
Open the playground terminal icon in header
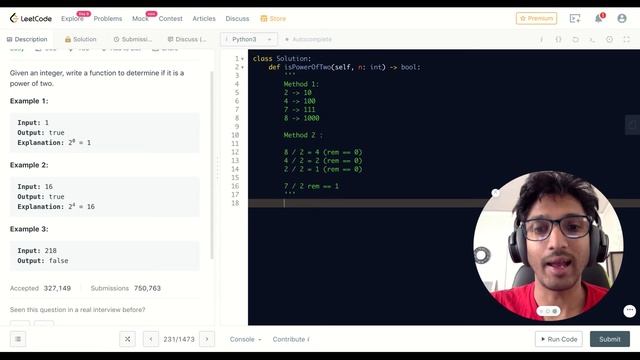point(575,18)
